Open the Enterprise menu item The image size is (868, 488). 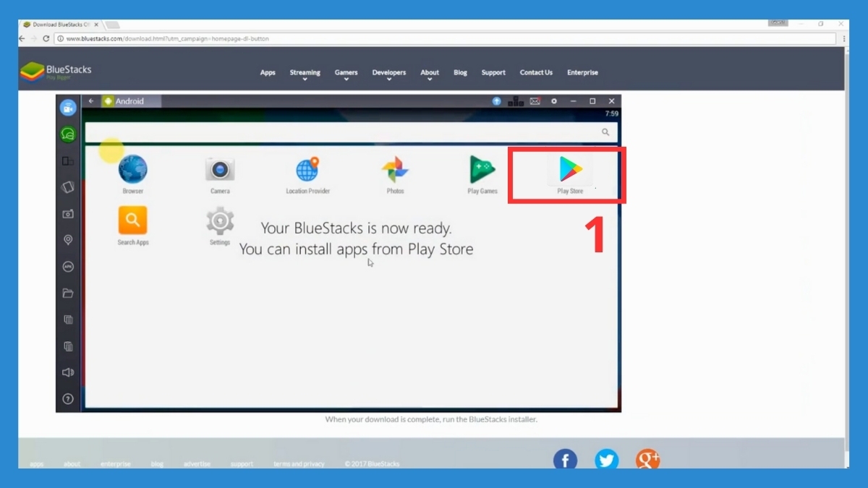pyautogui.click(x=582, y=72)
